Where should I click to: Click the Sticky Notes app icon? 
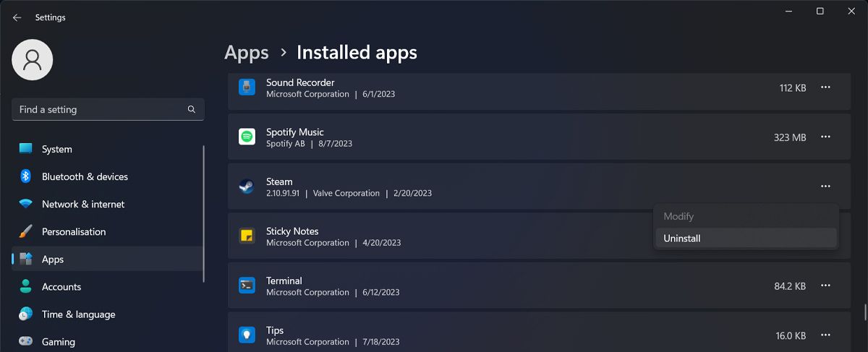coord(247,236)
